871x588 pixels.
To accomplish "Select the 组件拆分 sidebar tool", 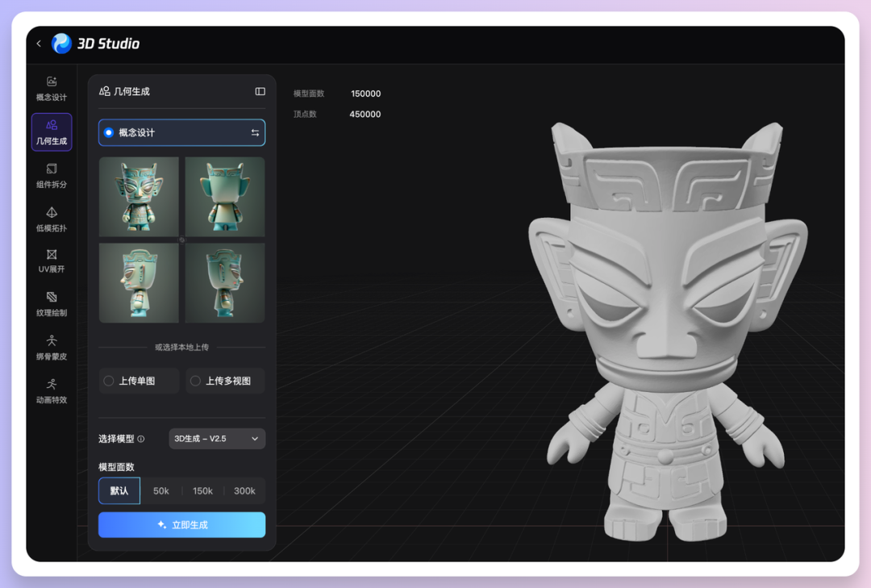I will pyautogui.click(x=52, y=175).
